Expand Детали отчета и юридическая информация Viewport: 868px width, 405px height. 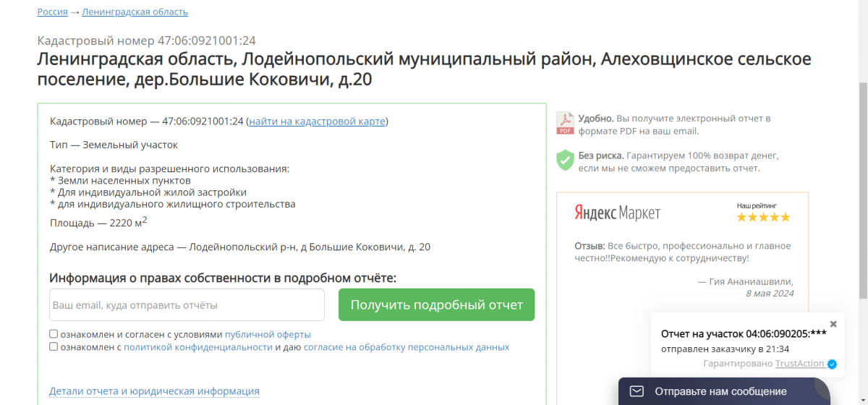click(154, 391)
